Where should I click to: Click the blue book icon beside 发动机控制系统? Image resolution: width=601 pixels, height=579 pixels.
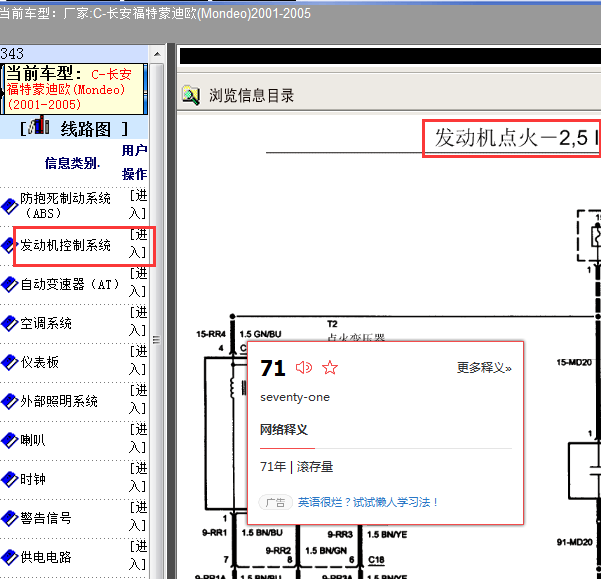(8, 245)
